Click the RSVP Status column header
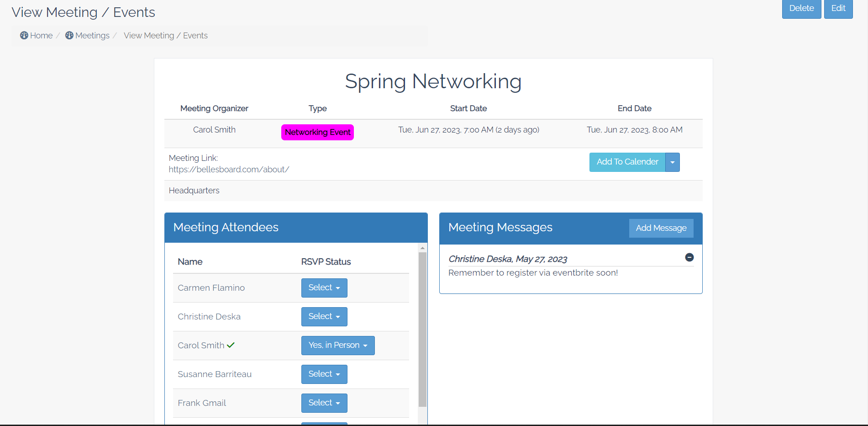Viewport: 868px width, 426px height. (326, 262)
